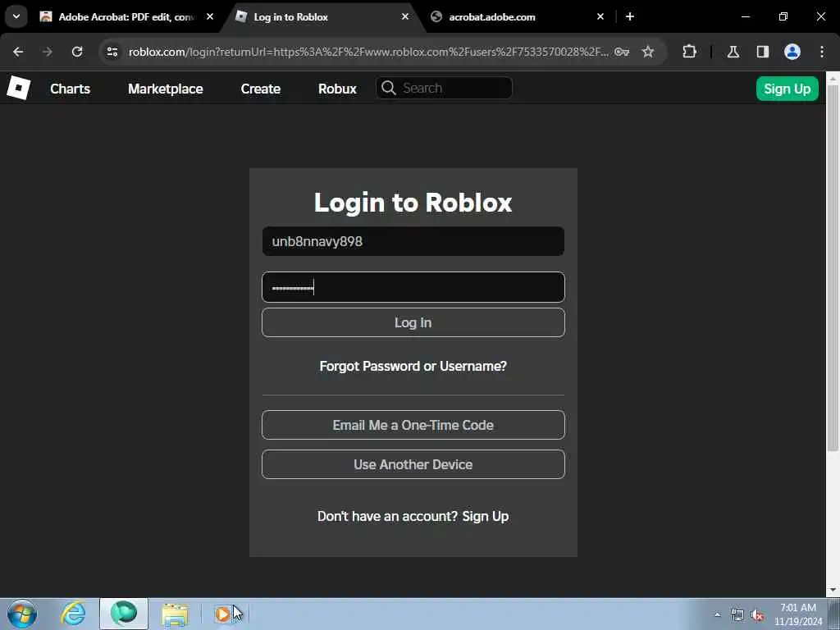
Task: Open the Robux page
Action: click(x=337, y=89)
